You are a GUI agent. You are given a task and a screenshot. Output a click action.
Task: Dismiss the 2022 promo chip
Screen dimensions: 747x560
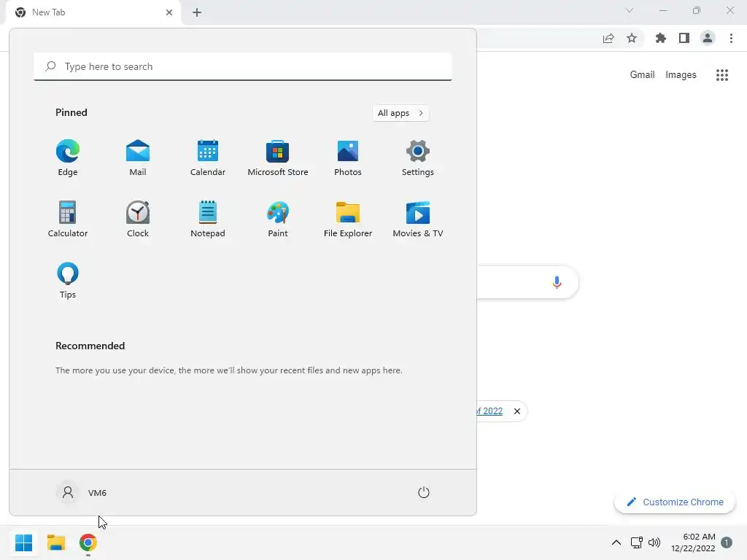click(x=517, y=411)
